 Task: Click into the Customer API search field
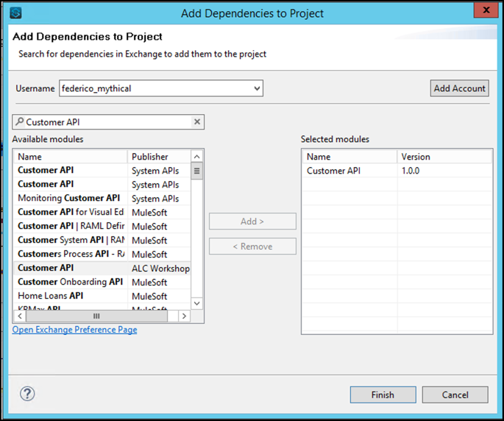108,122
